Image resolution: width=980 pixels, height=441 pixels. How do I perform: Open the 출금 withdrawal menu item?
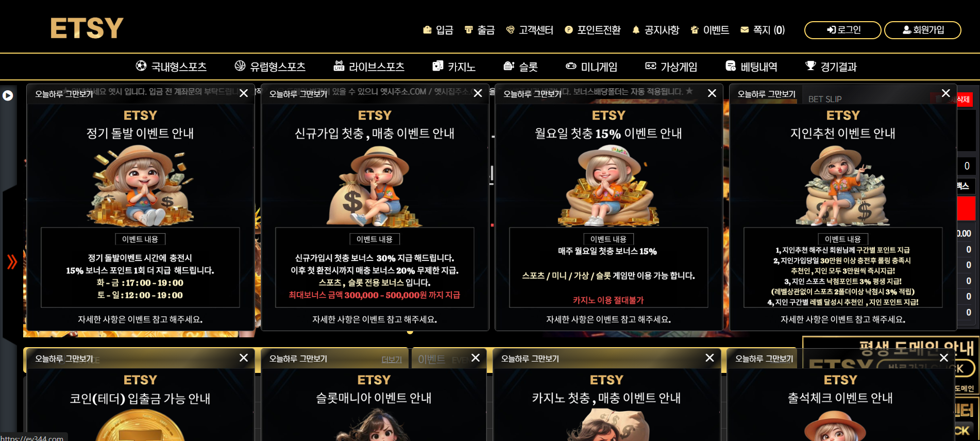(480, 30)
